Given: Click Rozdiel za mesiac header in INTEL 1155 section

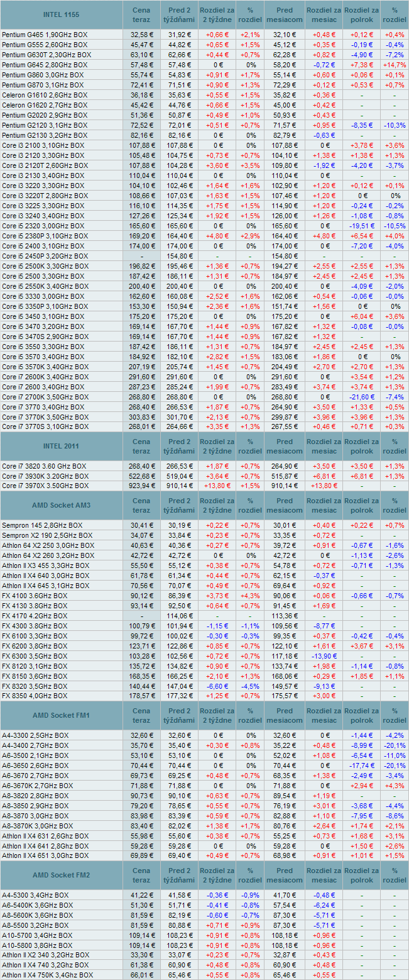Looking at the screenshot, I should 324,15.
